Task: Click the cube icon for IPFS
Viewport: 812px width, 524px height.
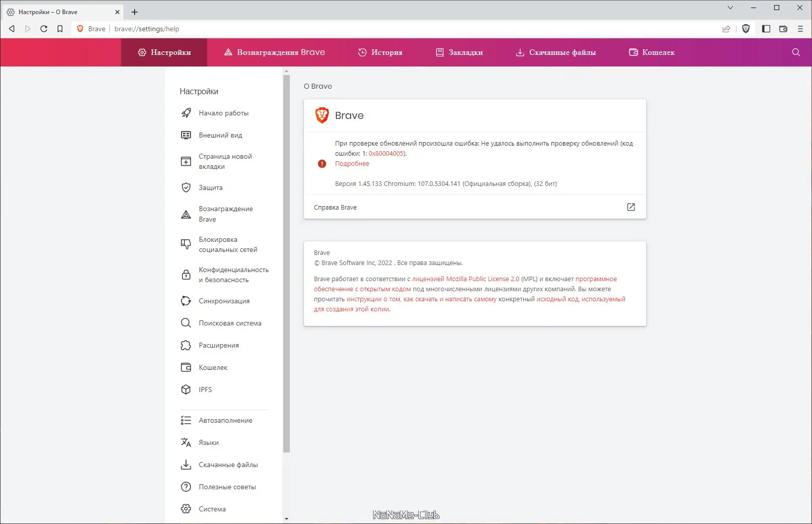Action: pos(186,389)
